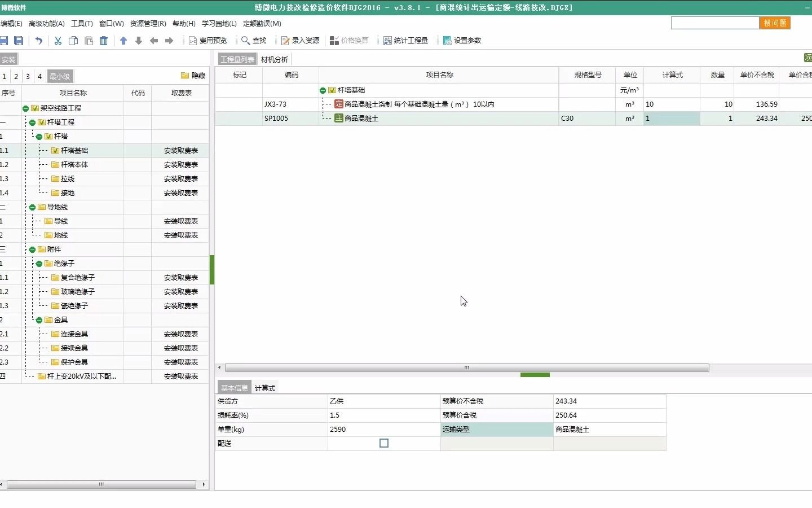
Task: Toggle the checkbox beside 架空线路工程
Action: 34,107
